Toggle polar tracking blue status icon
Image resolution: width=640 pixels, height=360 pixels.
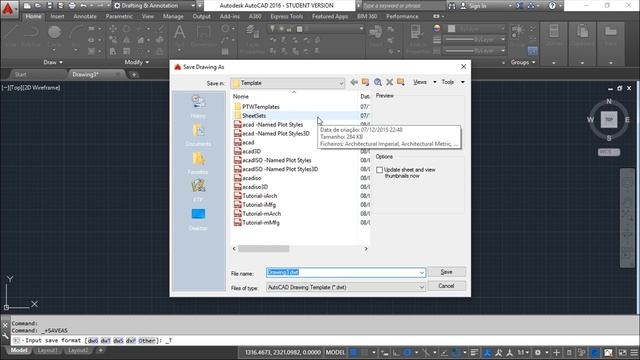pyautogui.click(x=407, y=352)
